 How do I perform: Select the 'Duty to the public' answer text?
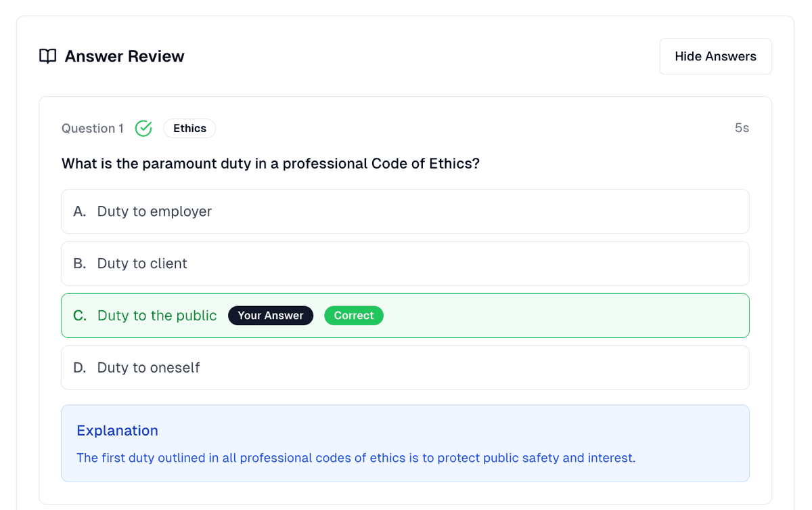click(x=157, y=316)
